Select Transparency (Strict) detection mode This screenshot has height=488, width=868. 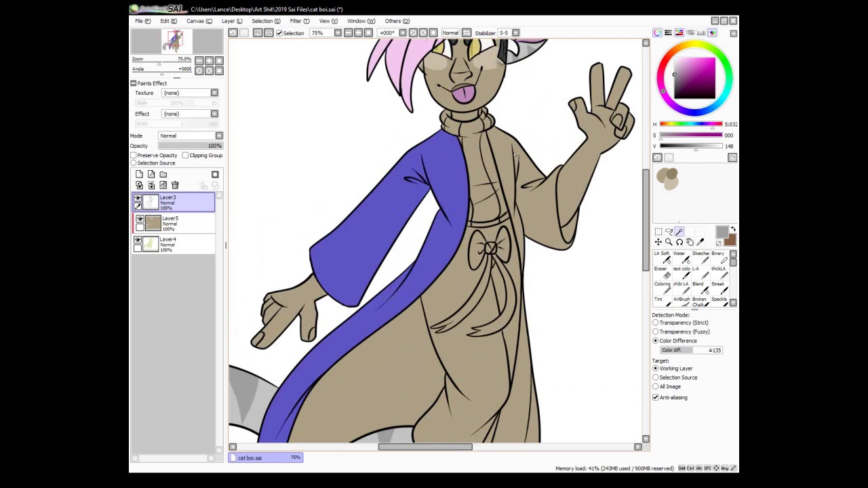tap(656, 323)
